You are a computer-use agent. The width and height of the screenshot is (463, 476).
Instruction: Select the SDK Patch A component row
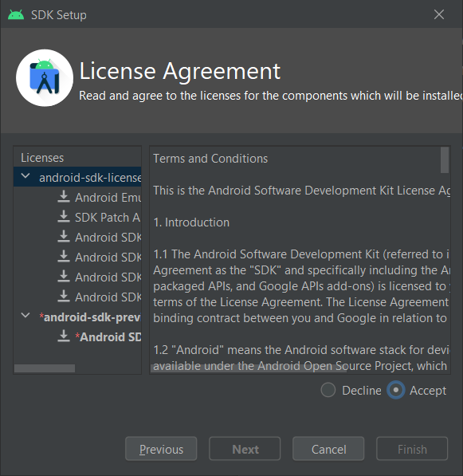pos(77,217)
